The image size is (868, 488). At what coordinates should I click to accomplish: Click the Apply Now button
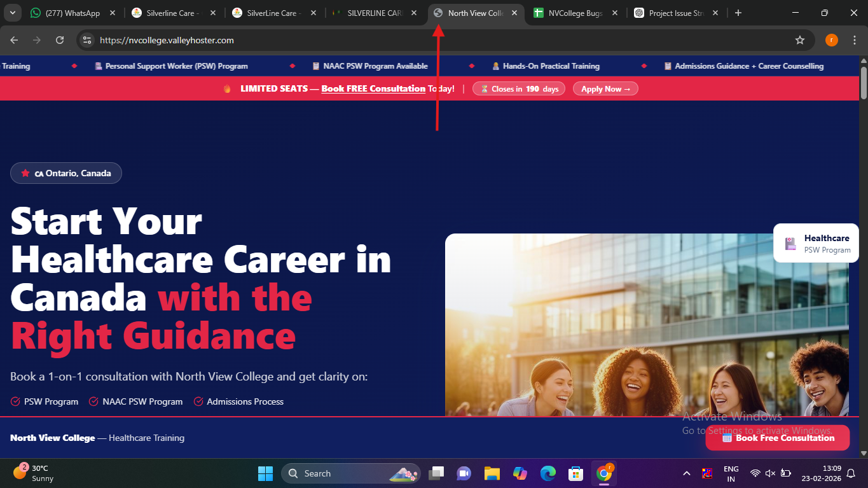point(605,89)
